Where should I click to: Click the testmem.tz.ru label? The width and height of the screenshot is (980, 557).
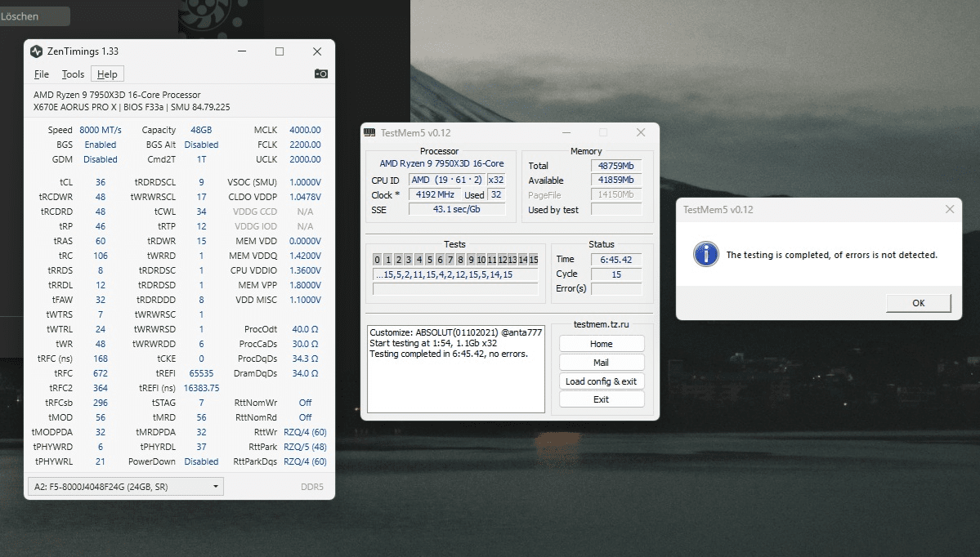[x=602, y=324]
